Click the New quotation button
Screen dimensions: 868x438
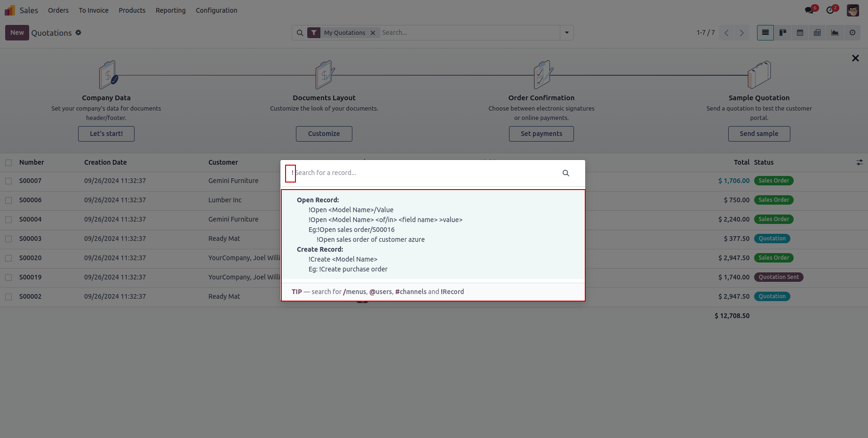17,32
